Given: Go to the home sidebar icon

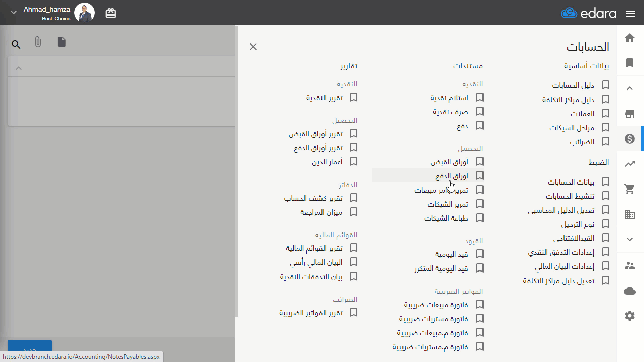Looking at the screenshot, I should [630, 38].
